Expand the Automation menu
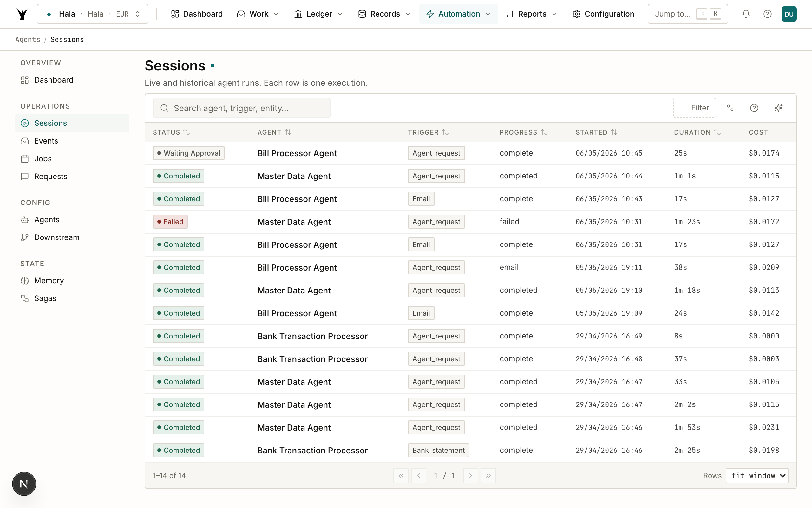This screenshot has width=812, height=508. tap(458, 14)
